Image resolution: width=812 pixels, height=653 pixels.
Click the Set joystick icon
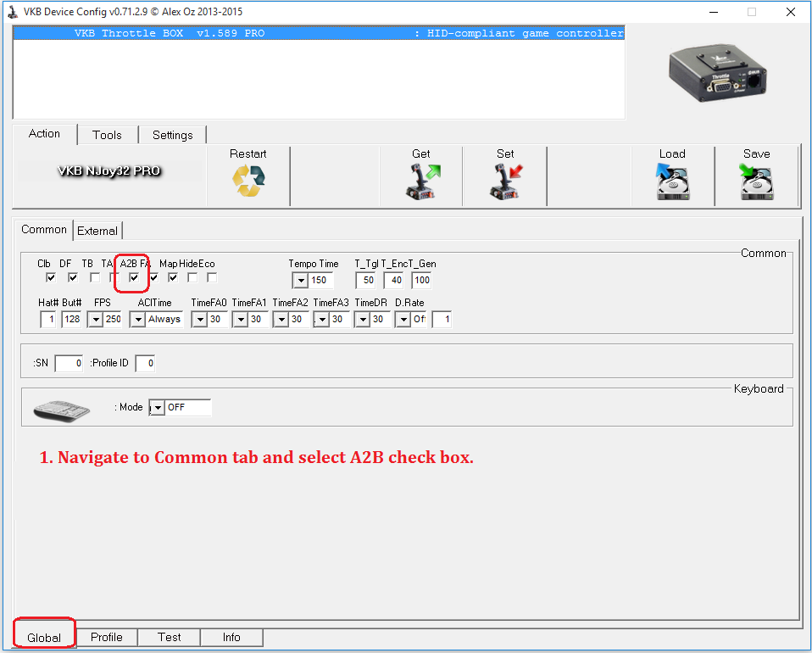[x=506, y=181]
